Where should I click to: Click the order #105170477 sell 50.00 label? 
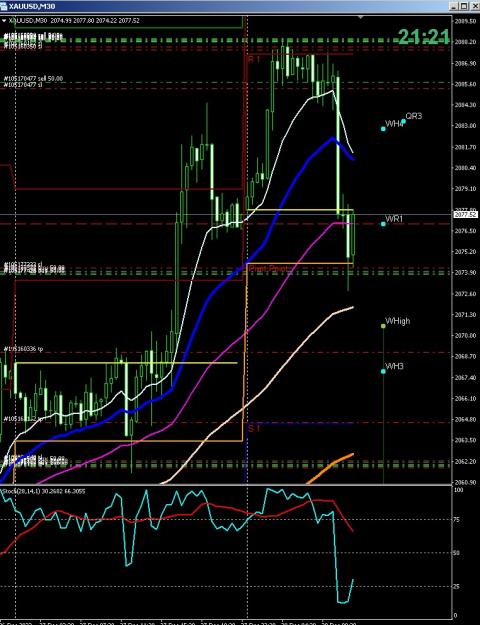coord(33,79)
